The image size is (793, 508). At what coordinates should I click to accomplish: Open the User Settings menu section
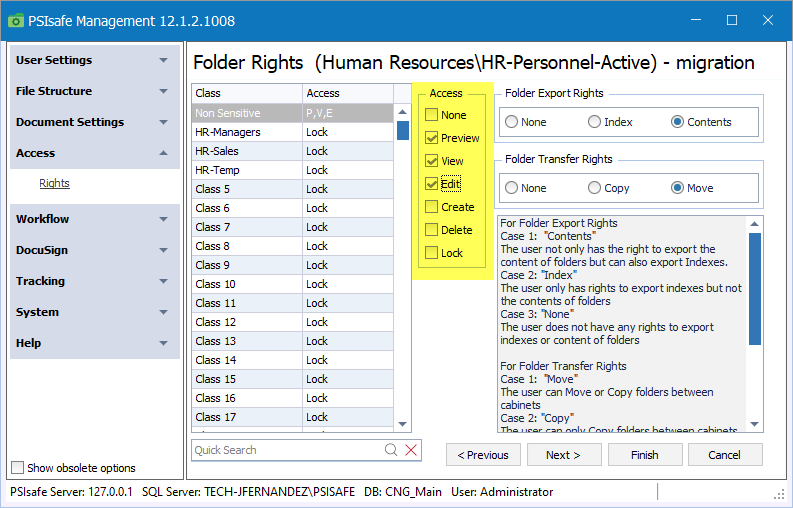point(95,60)
